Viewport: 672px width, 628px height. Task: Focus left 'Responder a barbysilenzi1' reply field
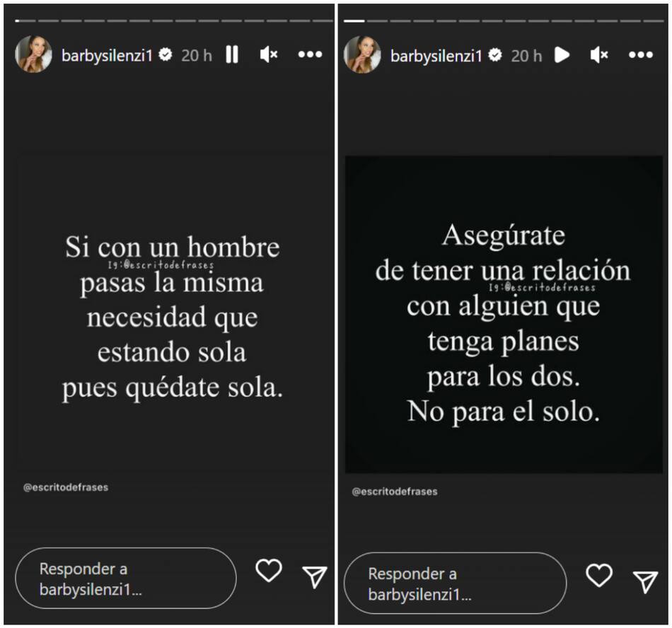126,578
